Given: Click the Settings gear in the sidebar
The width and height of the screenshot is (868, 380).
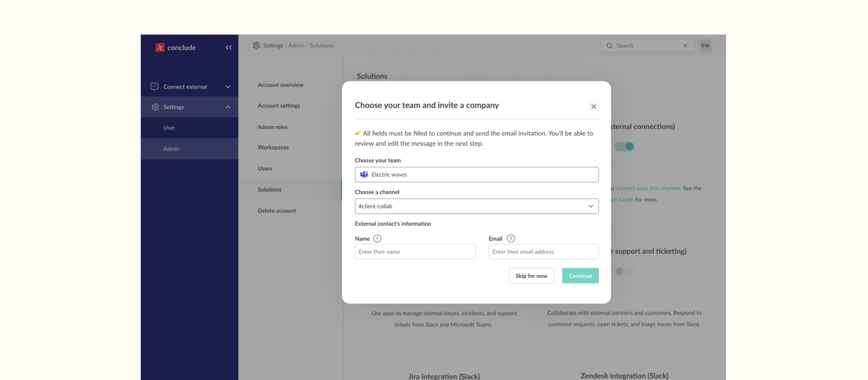Looking at the screenshot, I should [x=155, y=107].
